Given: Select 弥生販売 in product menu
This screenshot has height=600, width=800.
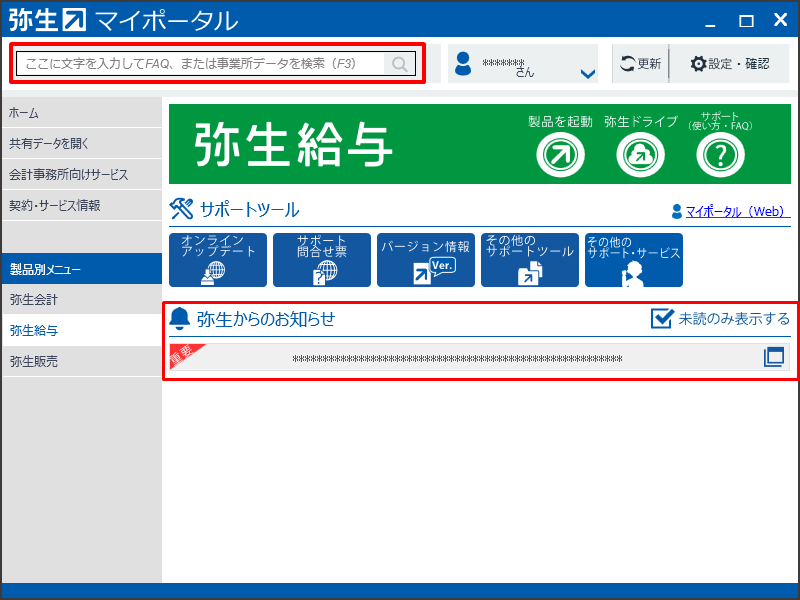Looking at the screenshot, I should (x=82, y=362).
